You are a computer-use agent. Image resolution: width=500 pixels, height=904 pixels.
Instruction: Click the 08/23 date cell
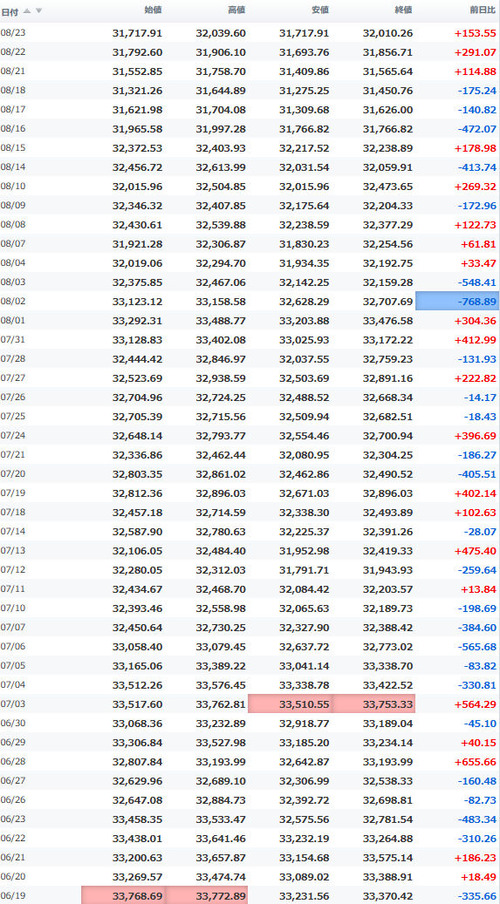(13, 33)
